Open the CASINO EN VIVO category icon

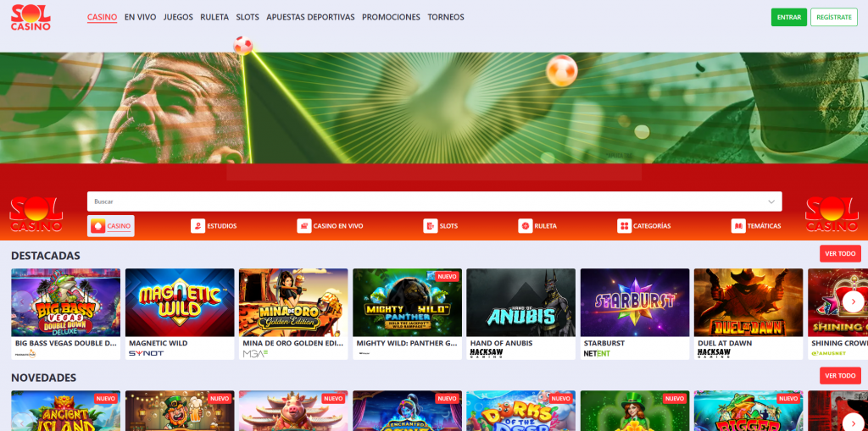(304, 226)
